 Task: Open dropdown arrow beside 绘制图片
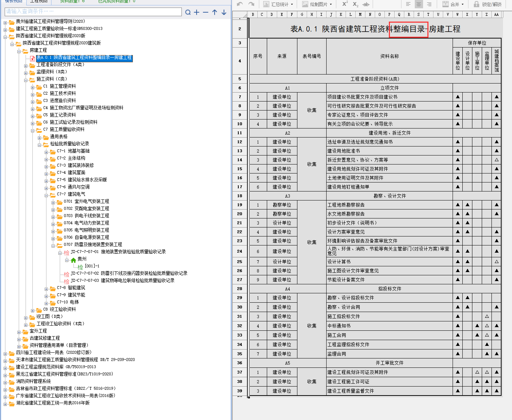tap(331, 4)
